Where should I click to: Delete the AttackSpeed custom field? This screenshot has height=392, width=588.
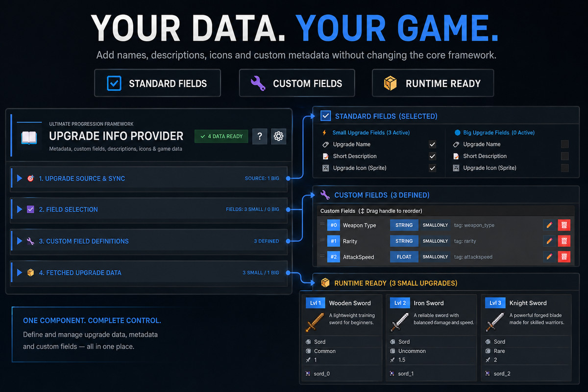564,257
